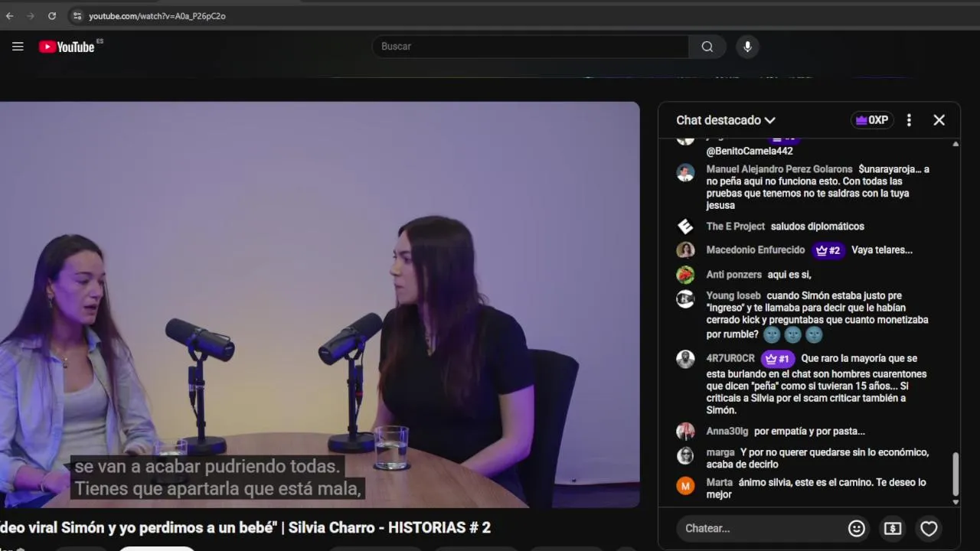The width and height of the screenshot is (980, 551).
Task: Click message 'por empatía y por pasta...'
Action: (x=809, y=432)
